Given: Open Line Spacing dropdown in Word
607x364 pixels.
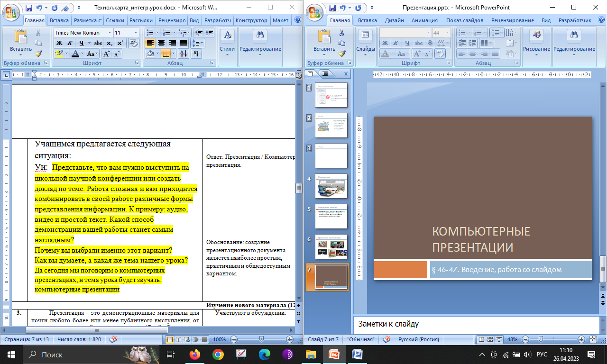Looking at the screenshot, I should pos(197,43).
